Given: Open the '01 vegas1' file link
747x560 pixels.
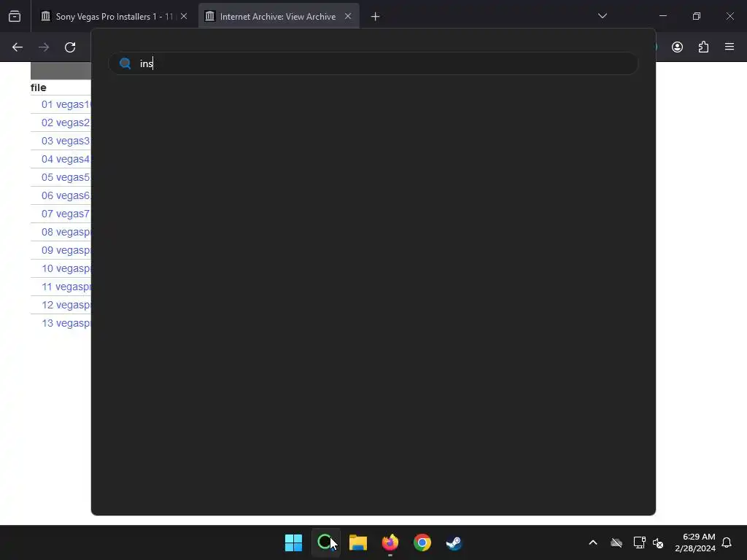Looking at the screenshot, I should [x=66, y=104].
